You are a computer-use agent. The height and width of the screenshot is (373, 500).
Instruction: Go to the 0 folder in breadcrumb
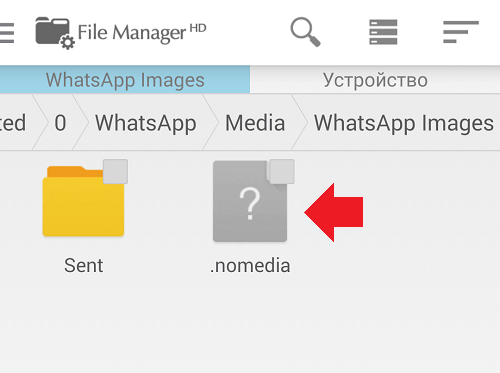point(60,123)
